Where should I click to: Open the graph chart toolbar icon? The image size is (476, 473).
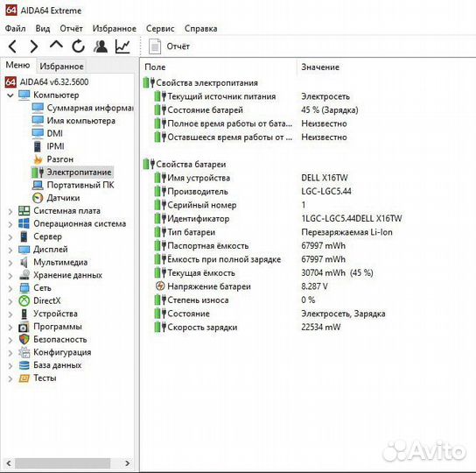(x=122, y=46)
